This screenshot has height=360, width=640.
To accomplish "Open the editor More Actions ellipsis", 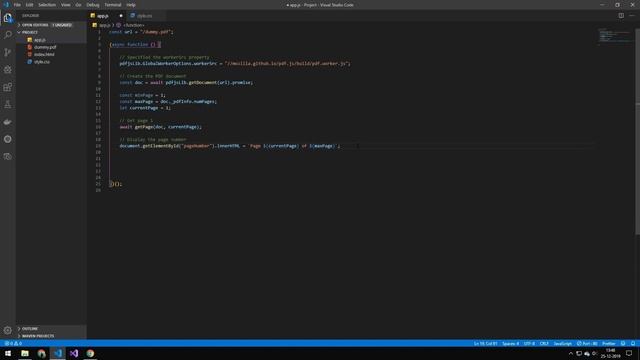I will point(632,16).
